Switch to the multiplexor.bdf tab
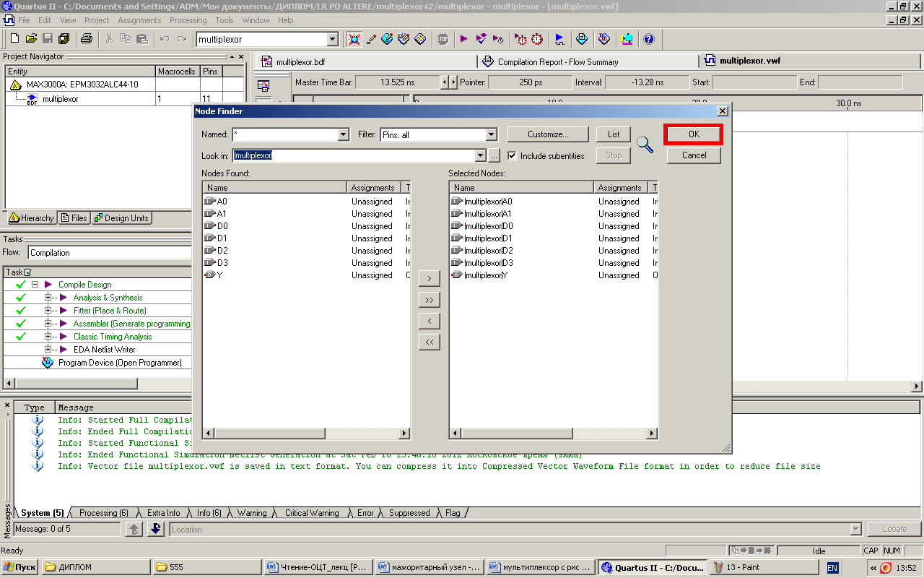Image resolution: width=924 pixels, height=578 pixels. coord(367,62)
